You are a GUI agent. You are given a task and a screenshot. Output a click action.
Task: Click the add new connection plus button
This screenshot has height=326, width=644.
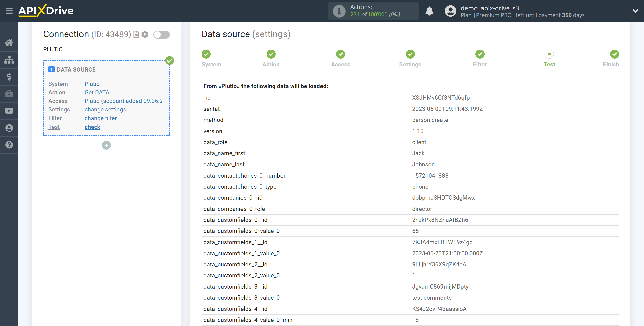click(x=106, y=145)
